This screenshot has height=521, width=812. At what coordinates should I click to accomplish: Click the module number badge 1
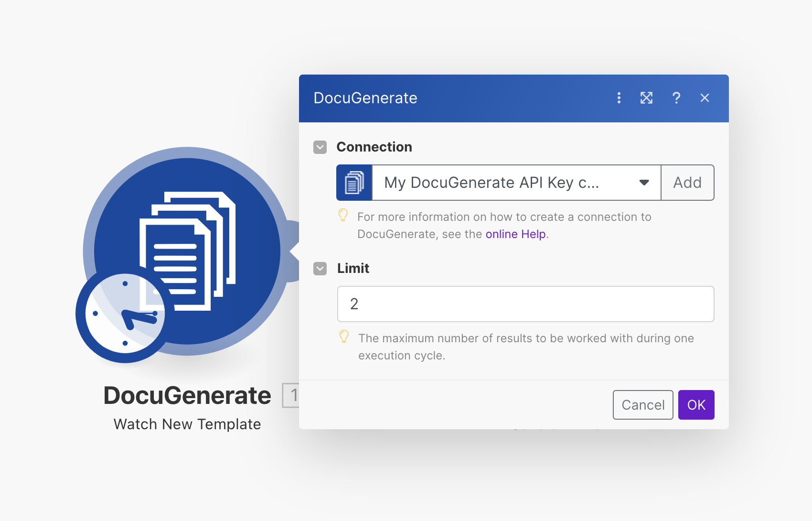(291, 395)
